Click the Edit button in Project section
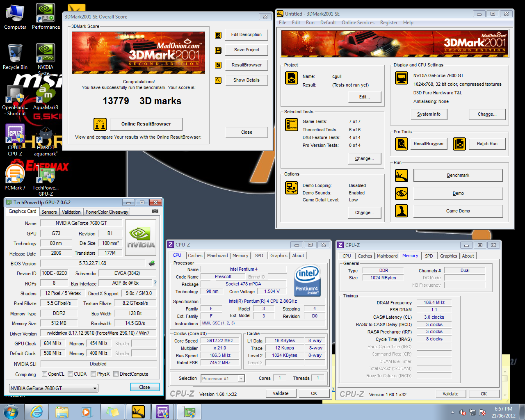The width and height of the screenshot is (525, 420). tap(364, 97)
